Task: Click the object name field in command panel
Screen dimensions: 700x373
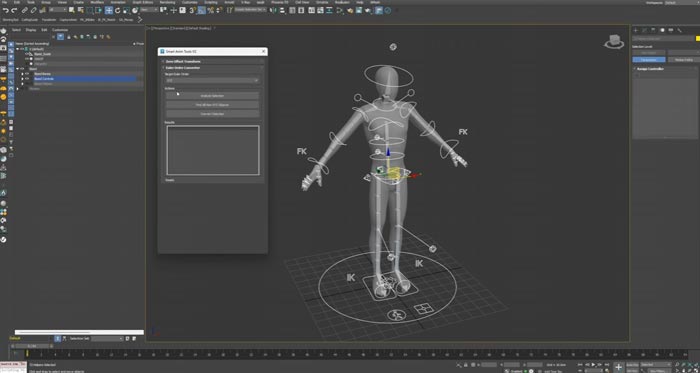Action: 662,38
